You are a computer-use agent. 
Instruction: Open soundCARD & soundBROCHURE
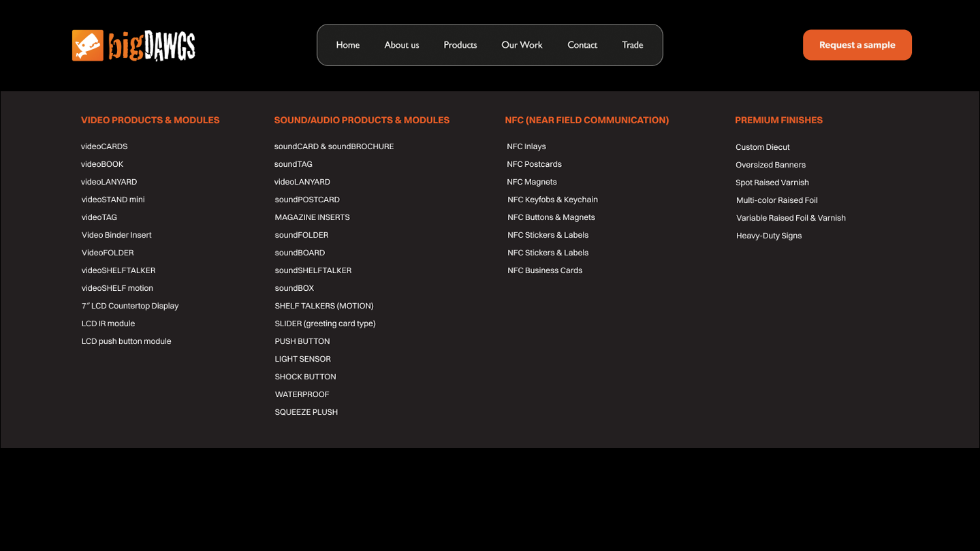click(x=334, y=146)
